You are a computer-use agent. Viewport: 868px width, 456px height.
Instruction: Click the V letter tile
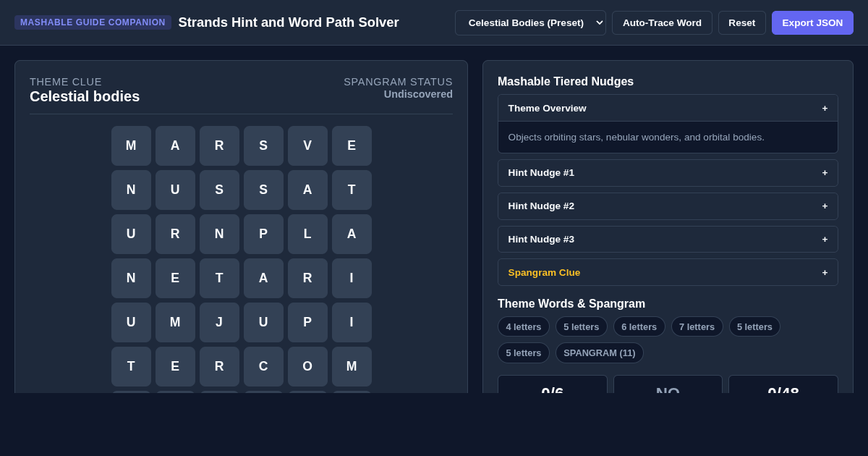point(307,145)
